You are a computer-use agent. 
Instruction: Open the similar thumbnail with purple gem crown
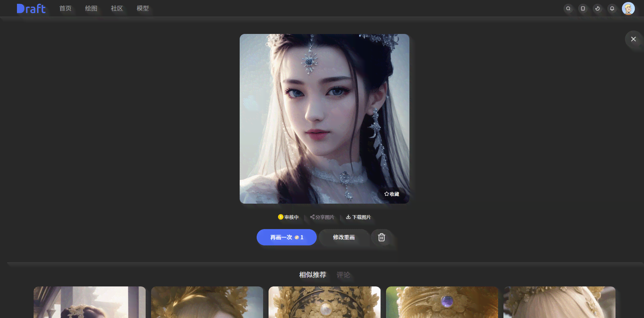coord(442,302)
